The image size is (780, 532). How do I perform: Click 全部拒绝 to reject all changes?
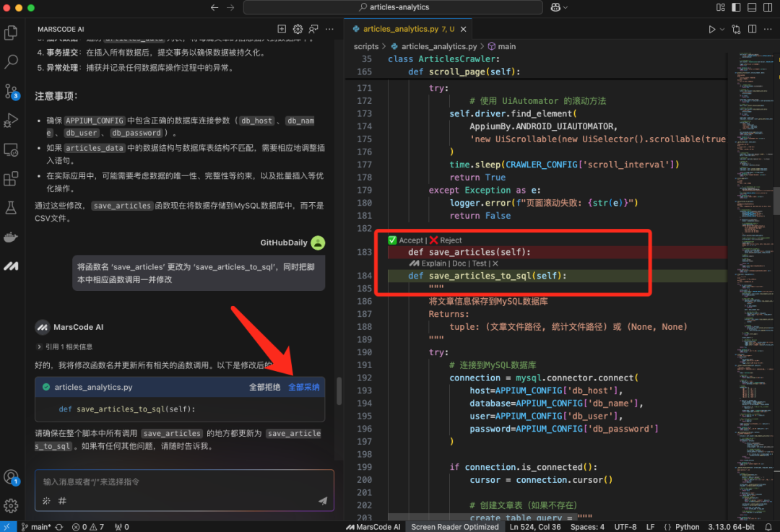tap(264, 387)
